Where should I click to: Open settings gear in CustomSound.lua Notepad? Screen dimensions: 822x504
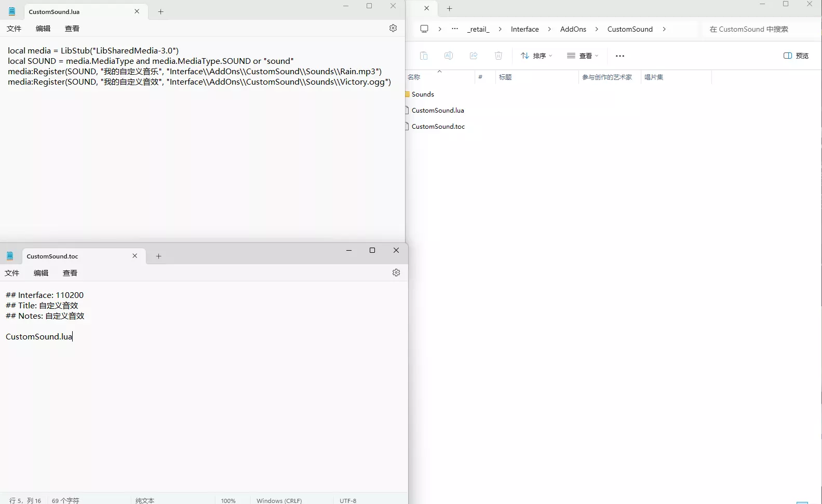(x=393, y=28)
